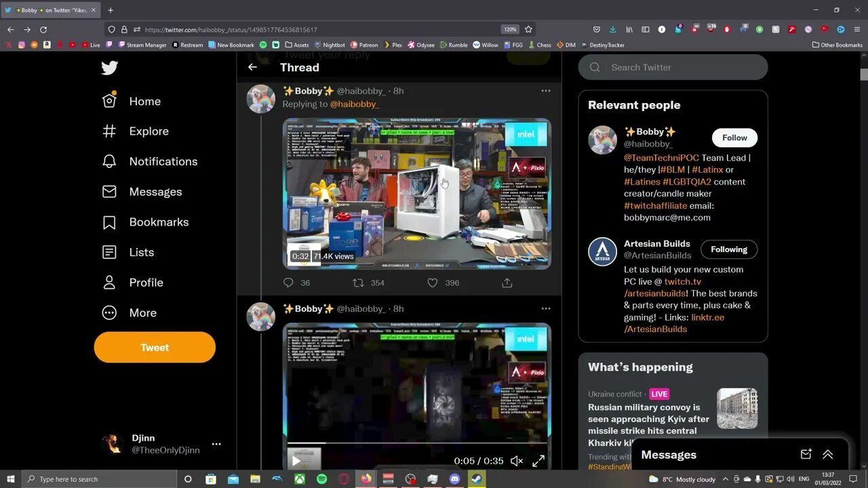Viewport: 868px width, 488px height.
Task: Open Discord from the taskbar
Action: click(x=455, y=479)
